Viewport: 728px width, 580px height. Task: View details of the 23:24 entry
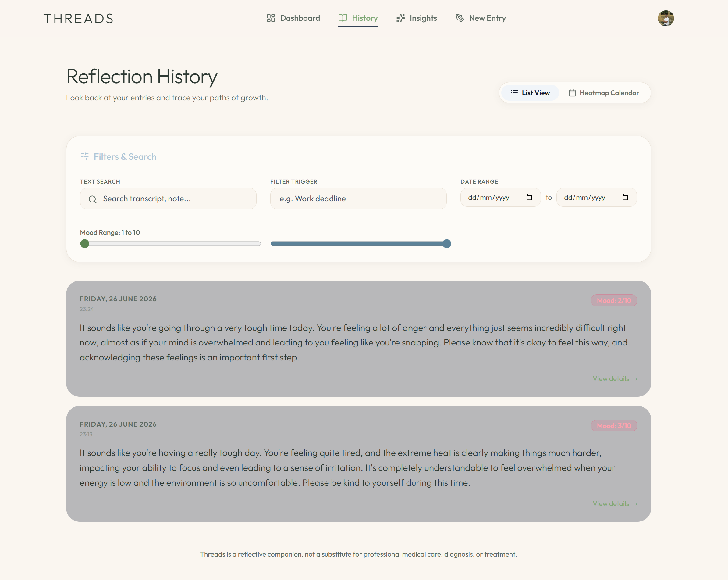615,378
